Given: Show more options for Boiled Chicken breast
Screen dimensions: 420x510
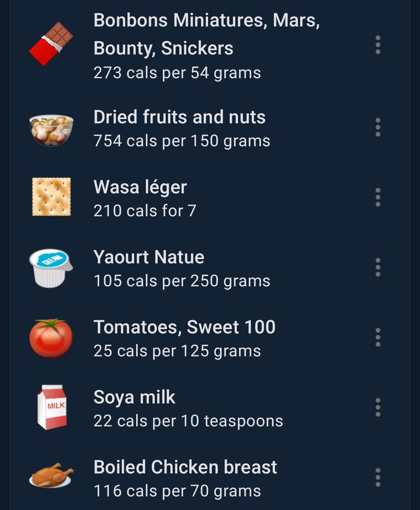Looking at the screenshot, I should 378,477.
